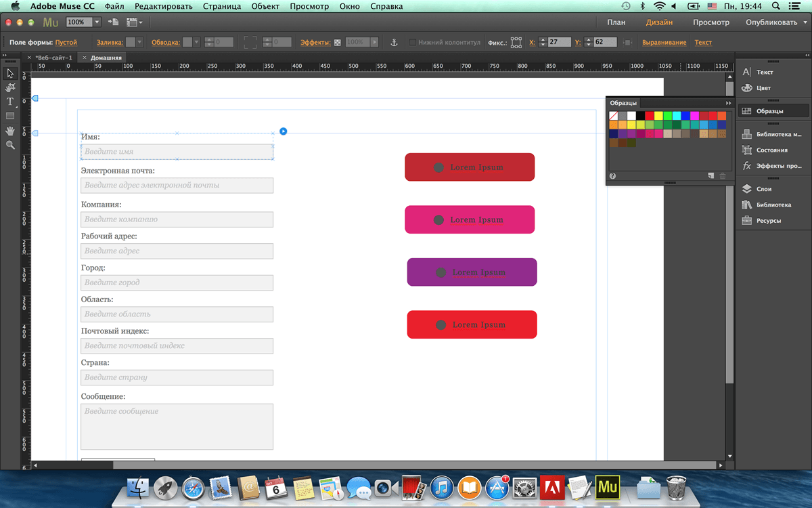Open the Файл menu
Screen dimensions: 812x508
click(114, 6)
